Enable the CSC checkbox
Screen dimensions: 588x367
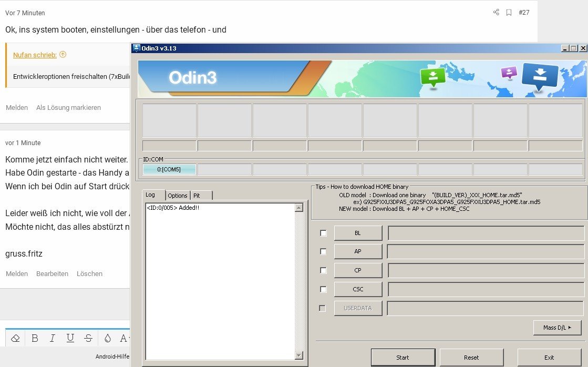pyautogui.click(x=323, y=289)
